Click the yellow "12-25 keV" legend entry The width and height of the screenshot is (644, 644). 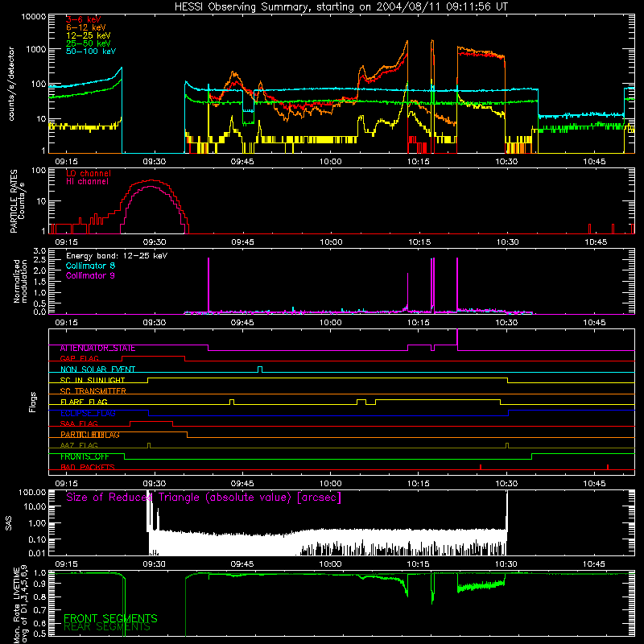89,35
